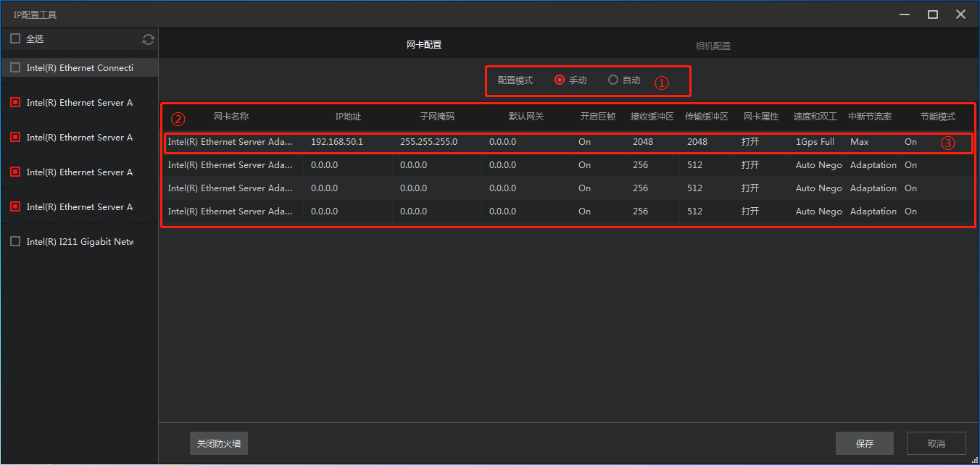980x465 pixels.
Task: Check the Intel(R) Ethernet Connection adapter checkbox
Action: click(15, 68)
